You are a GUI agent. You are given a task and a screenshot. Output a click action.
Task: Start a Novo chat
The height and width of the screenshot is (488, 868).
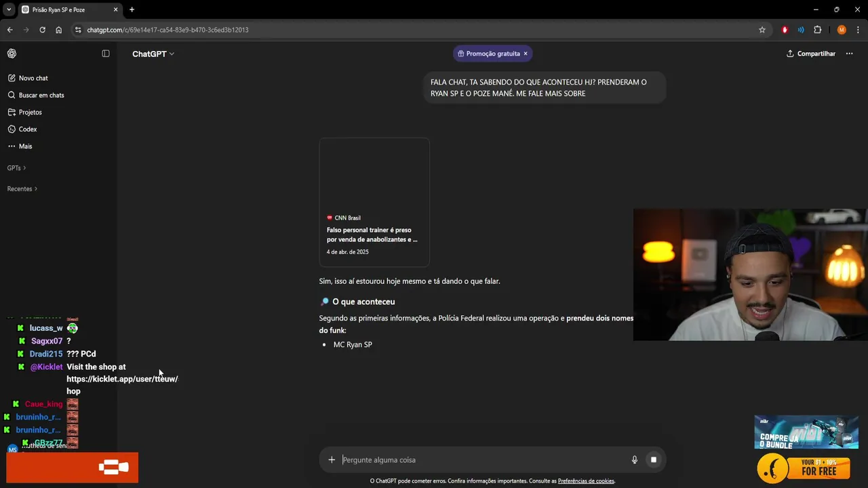tap(28, 78)
